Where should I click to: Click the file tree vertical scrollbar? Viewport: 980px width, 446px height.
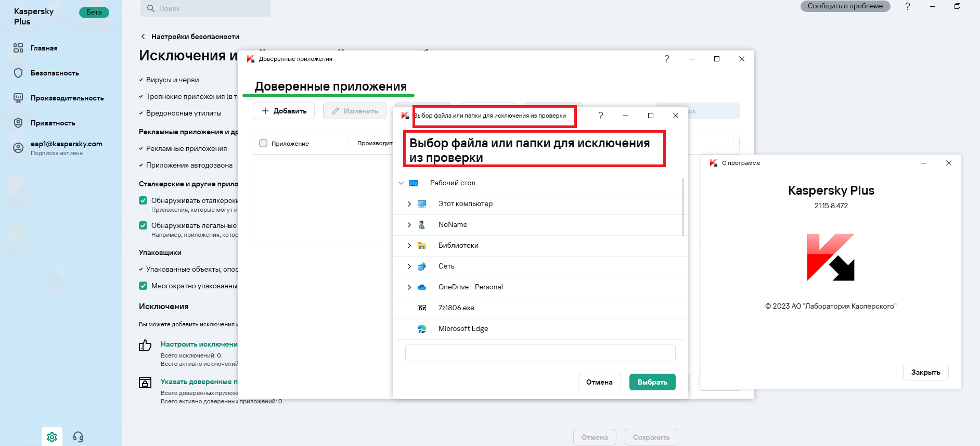pyautogui.click(x=683, y=207)
